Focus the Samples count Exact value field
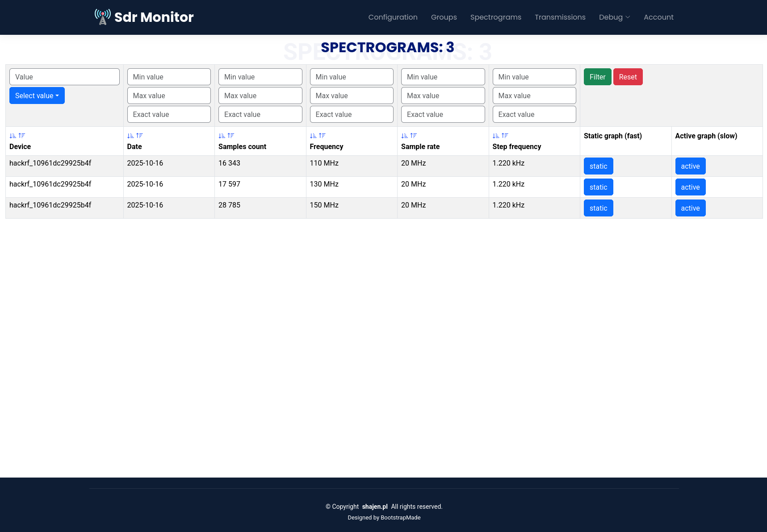Image resolution: width=767 pixels, height=532 pixels. point(260,114)
